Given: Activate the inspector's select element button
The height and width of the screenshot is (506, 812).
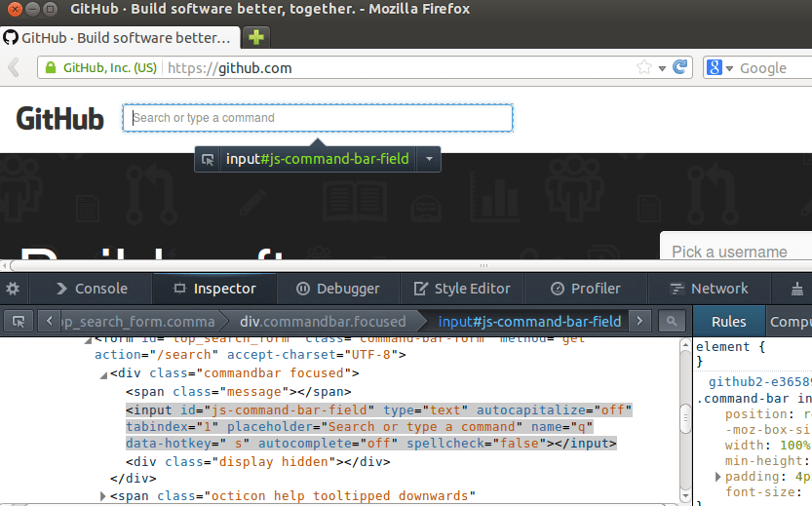Looking at the screenshot, I should [19, 322].
